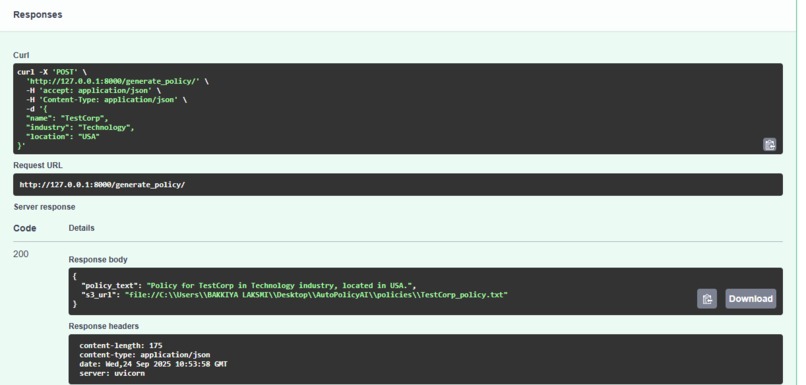Click the "location": "USA" line in curl
This screenshot has height=385, width=806.
click(62, 137)
